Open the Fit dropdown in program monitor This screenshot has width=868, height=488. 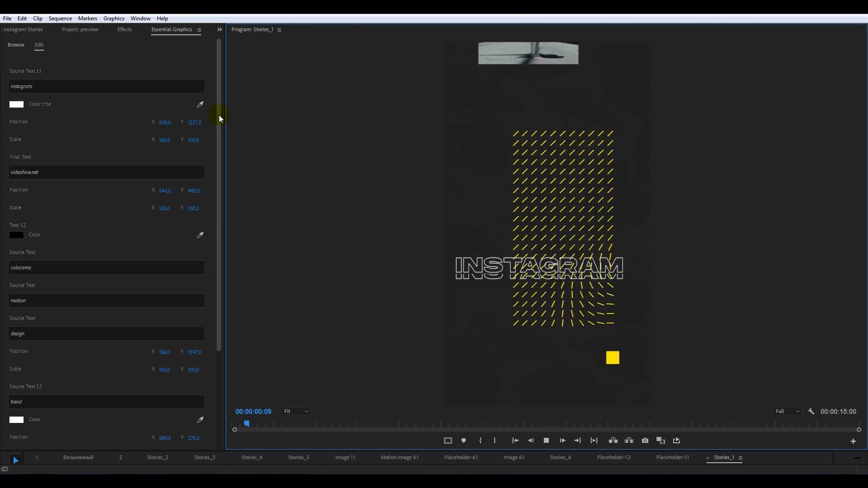[x=295, y=411]
